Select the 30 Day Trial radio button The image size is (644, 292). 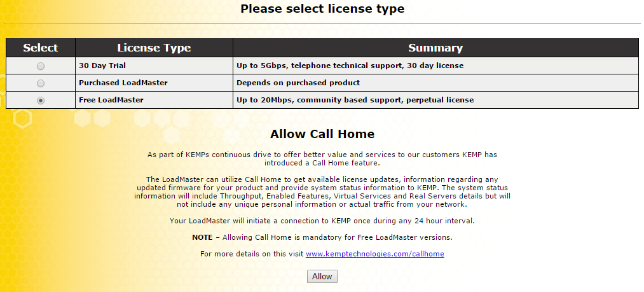point(41,66)
